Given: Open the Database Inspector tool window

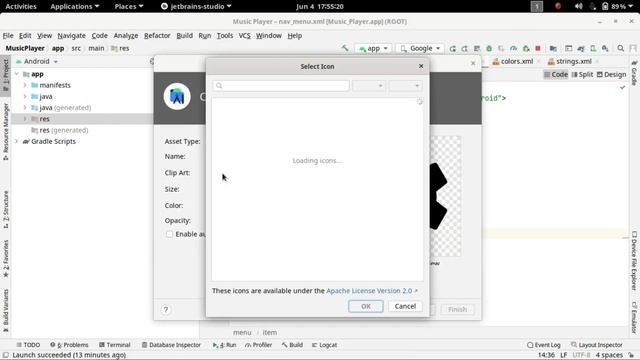Looking at the screenshot, I should pos(171,345).
